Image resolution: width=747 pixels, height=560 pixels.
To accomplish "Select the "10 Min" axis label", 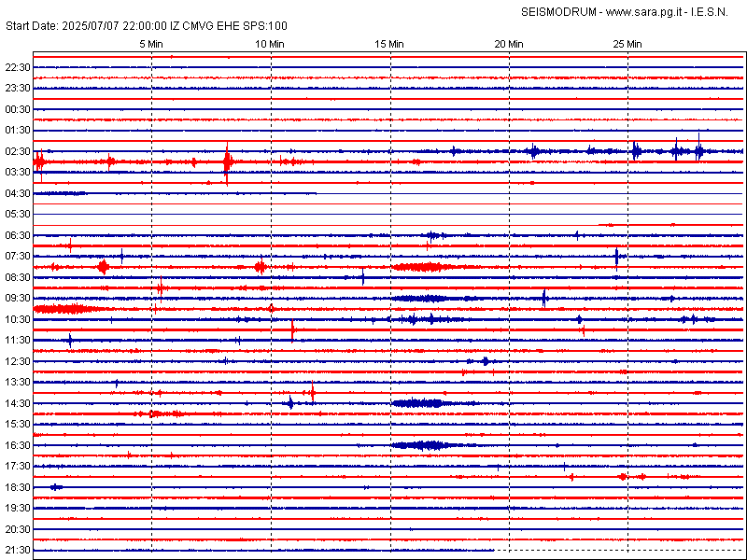I will click(270, 44).
